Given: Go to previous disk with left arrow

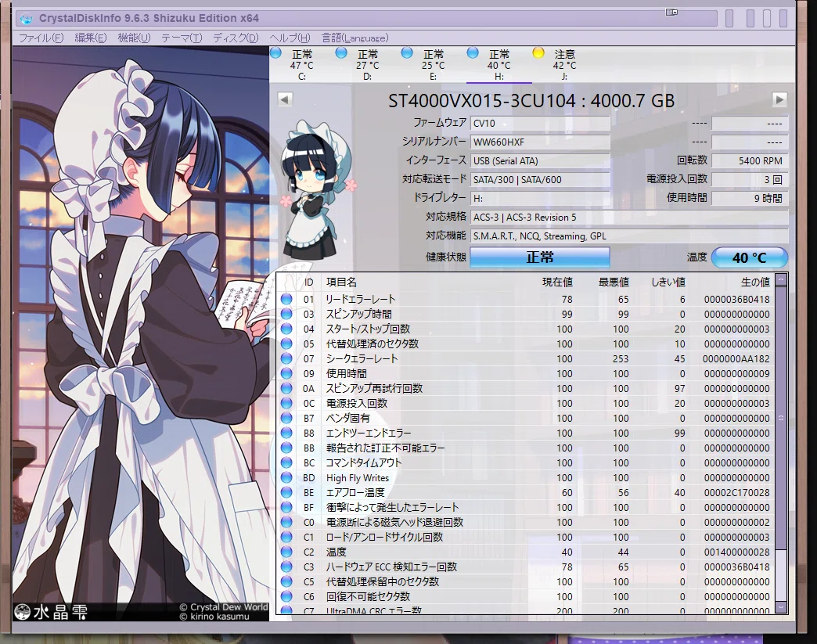Looking at the screenshot, I should (x=285, y=99).
